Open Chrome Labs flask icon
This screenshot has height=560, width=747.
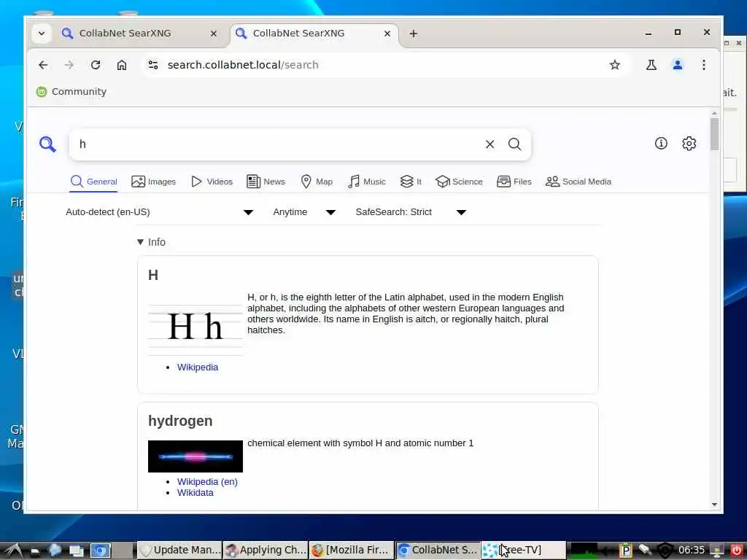point(651,65)
